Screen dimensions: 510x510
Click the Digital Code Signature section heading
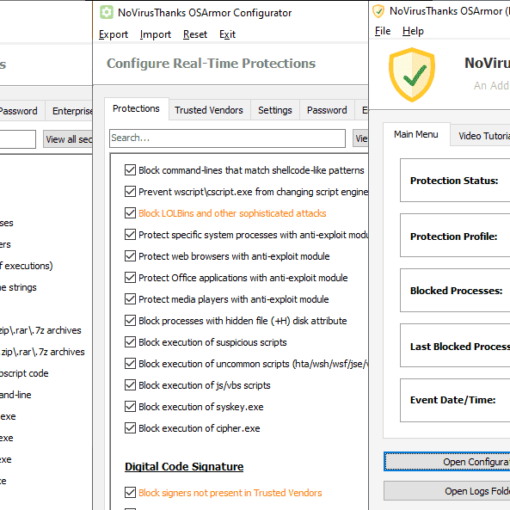[184, 467]
